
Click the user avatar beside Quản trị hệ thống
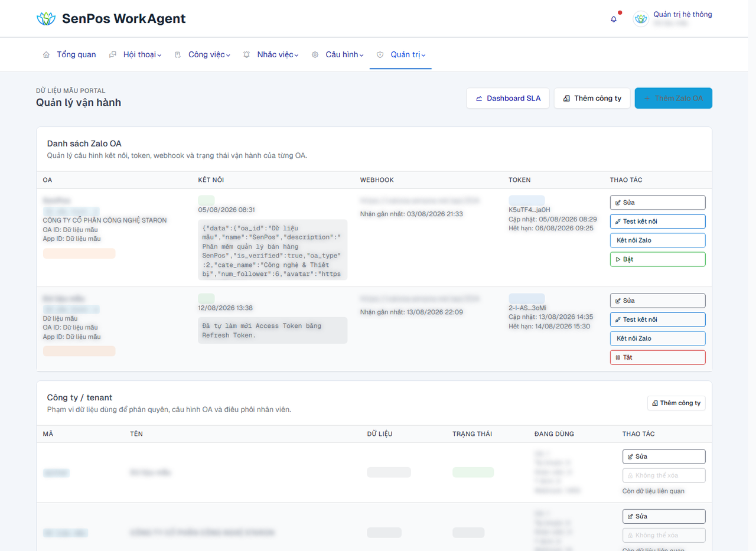tap(641, 19)
